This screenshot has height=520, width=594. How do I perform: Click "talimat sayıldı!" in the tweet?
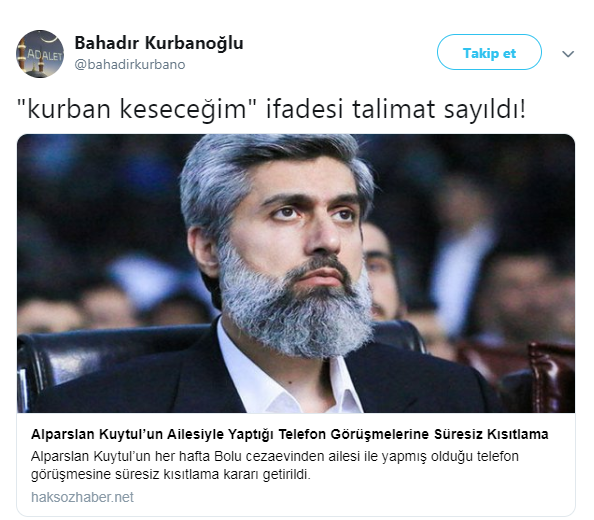click(x=439, y=109)
